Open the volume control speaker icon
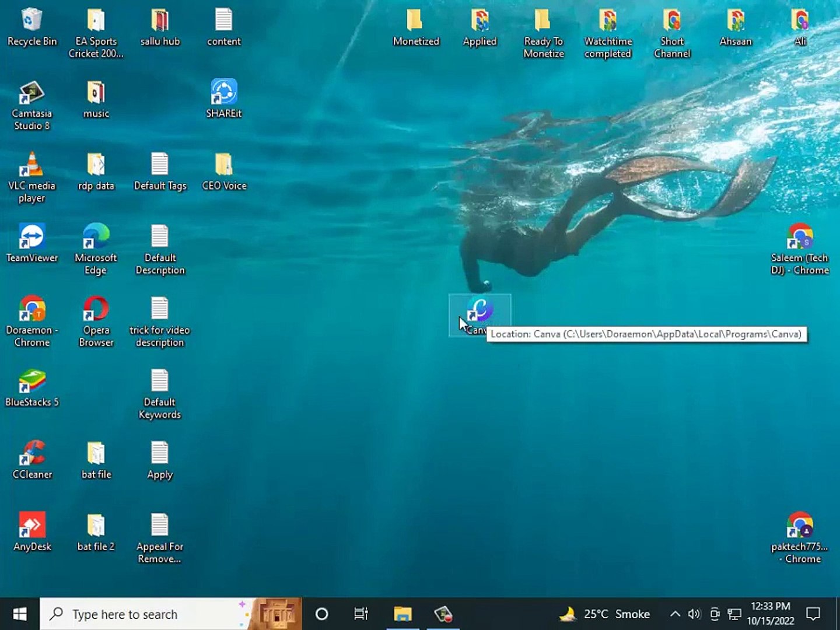Viewport: 840px width, 630px height. pos(694,614)
